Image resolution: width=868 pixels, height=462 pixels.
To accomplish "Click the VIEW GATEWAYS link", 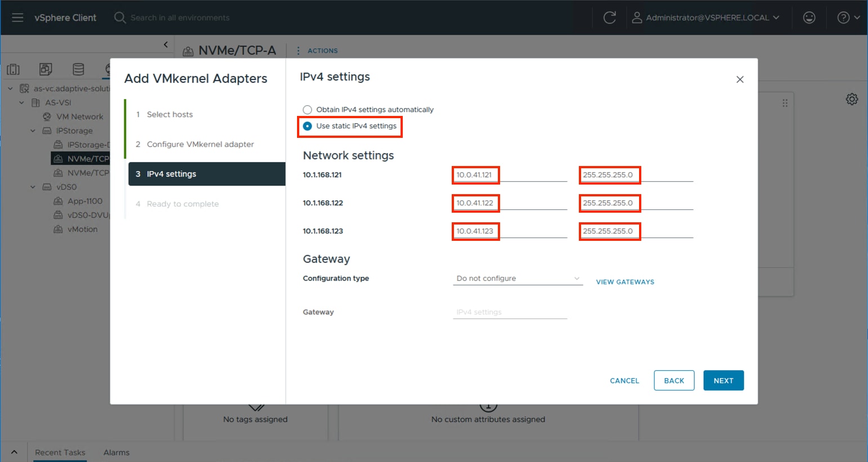I will coord(625,282).
